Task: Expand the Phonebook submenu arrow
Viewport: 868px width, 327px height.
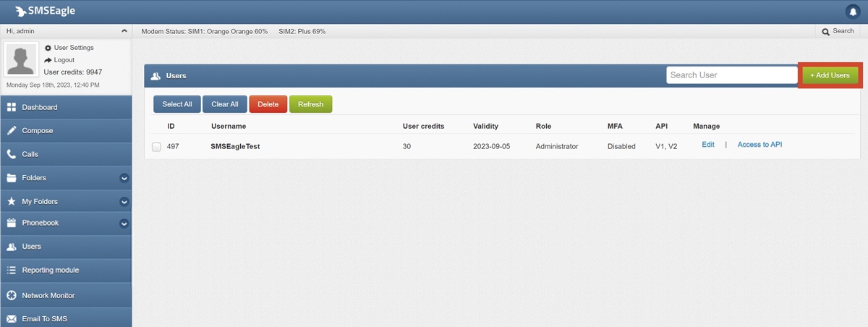Action: [x=124, y=224]
